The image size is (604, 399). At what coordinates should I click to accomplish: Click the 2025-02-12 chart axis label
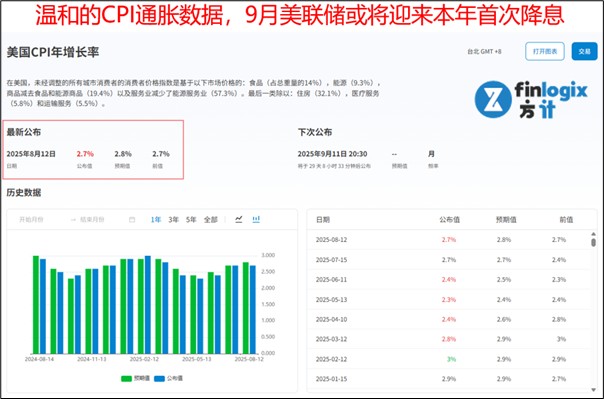click(x=144, y=359)
